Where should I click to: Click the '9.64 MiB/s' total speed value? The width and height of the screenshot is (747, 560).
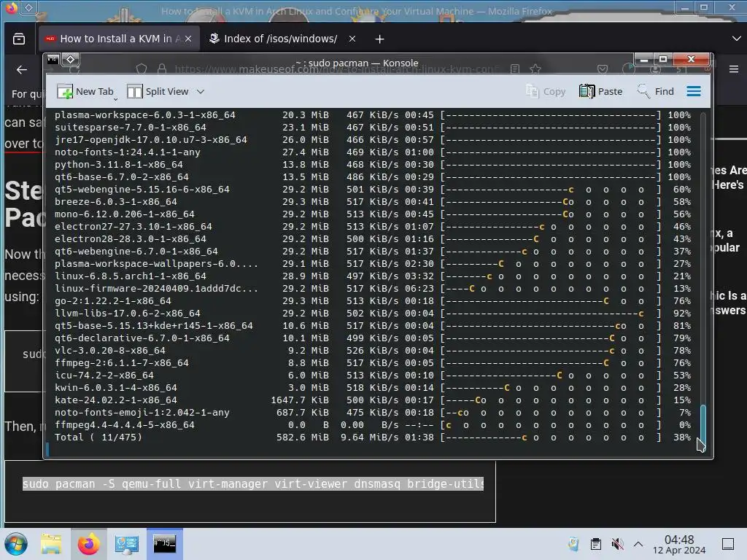369,437
